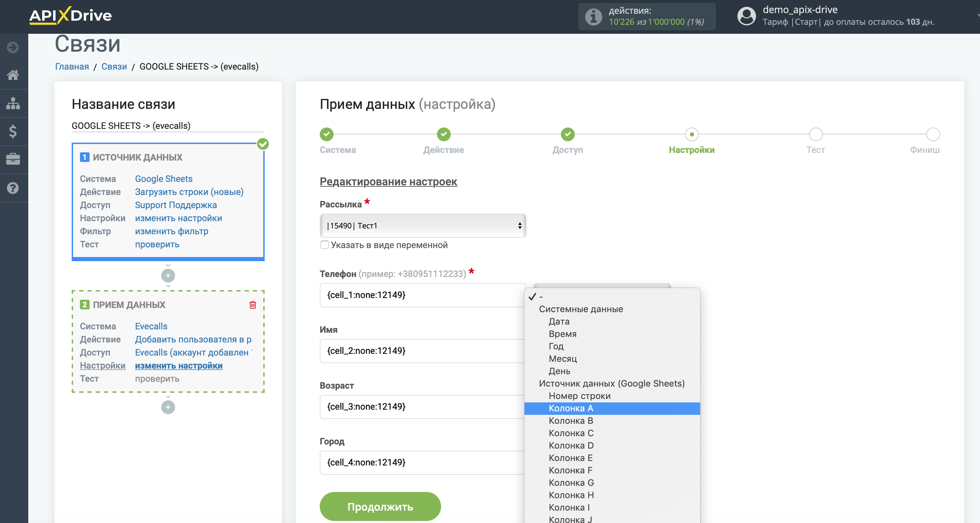Click the plus button between source and receiver blocks

(168, 275)
